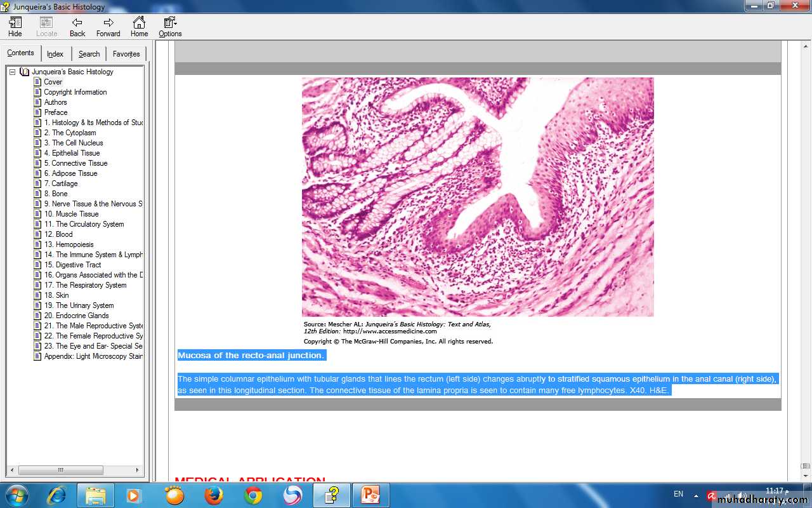This screenshot has width=812, height=508.
Task: Click the Hide toolbar icon
Action: tap(15, 27)
